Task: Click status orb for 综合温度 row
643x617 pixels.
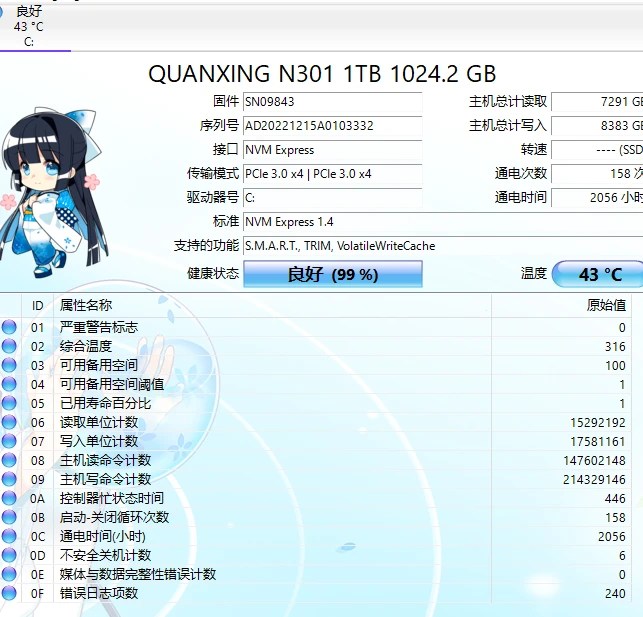Action: tap(9, 346)
